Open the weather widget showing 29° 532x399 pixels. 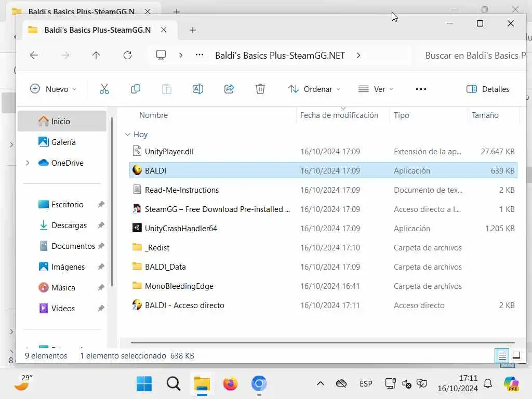coord(23,383)
